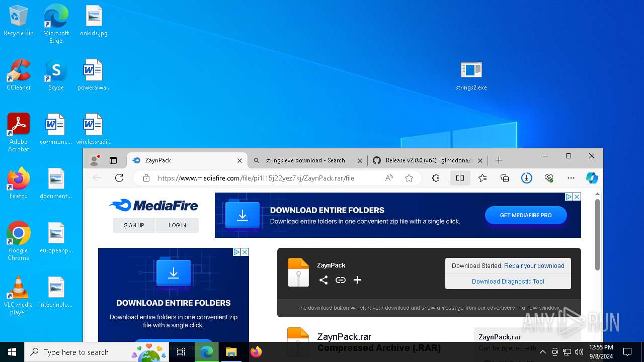The image size is (644, 362).
Task: Open Collections icon in Edge
Action: [505, 178]
